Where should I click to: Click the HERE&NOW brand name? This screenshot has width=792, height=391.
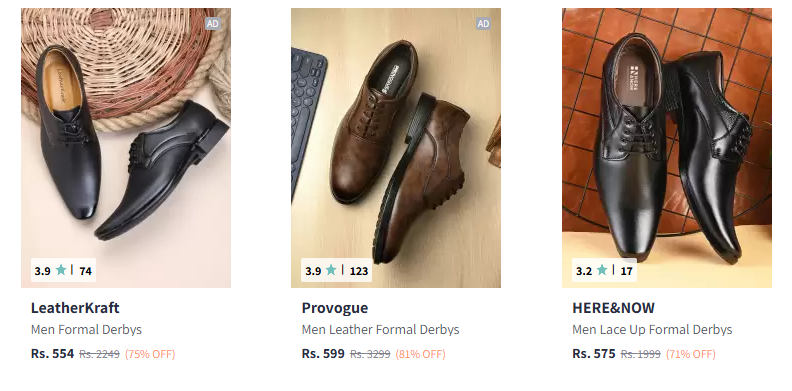613,308
